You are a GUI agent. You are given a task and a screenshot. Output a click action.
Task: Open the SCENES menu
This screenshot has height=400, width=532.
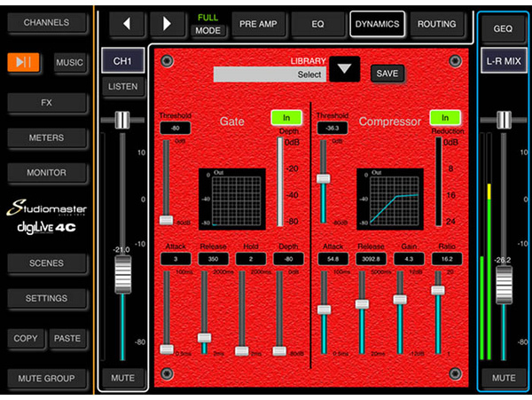(46, 263)
